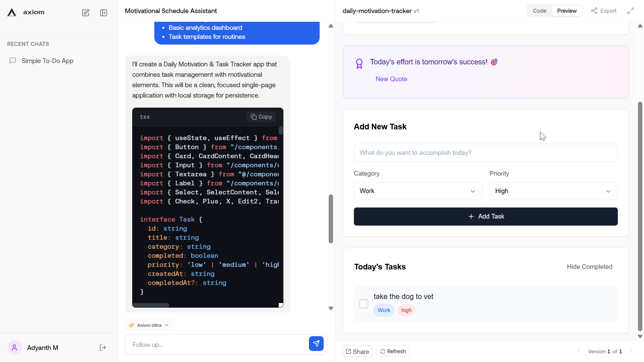This screenshot has height=362, width=644.
Task: Open the Category dropdown showing Work
Action: point(418,191)
